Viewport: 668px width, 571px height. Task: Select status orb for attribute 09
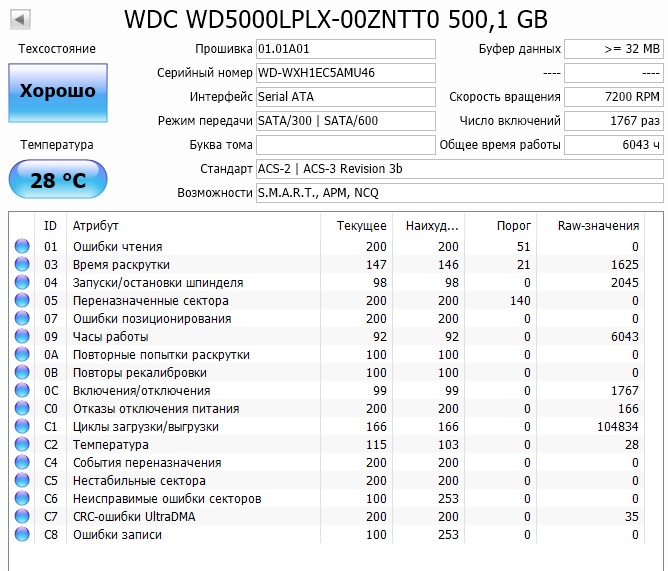(x=22, y=336)
